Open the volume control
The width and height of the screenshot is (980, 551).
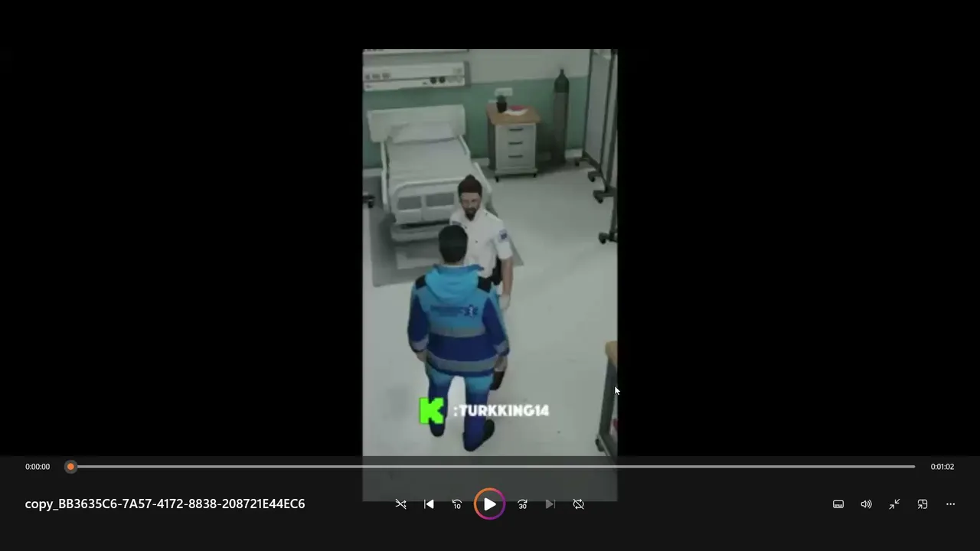(x=866, y=504)
